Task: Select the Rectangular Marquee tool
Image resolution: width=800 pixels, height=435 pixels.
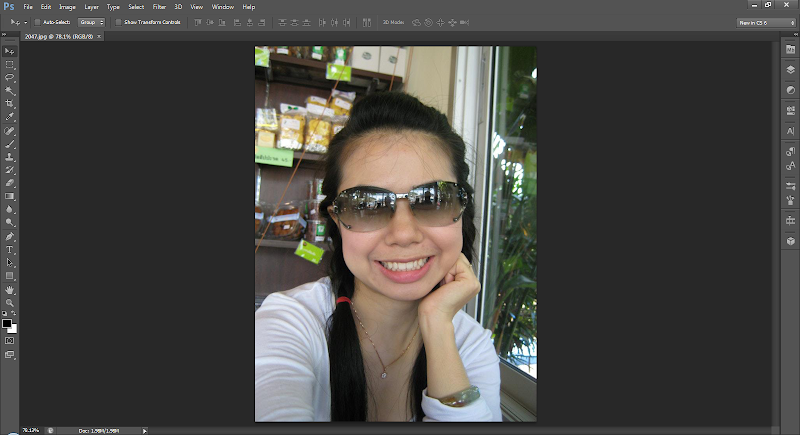Action: click(x=10, y=65)
